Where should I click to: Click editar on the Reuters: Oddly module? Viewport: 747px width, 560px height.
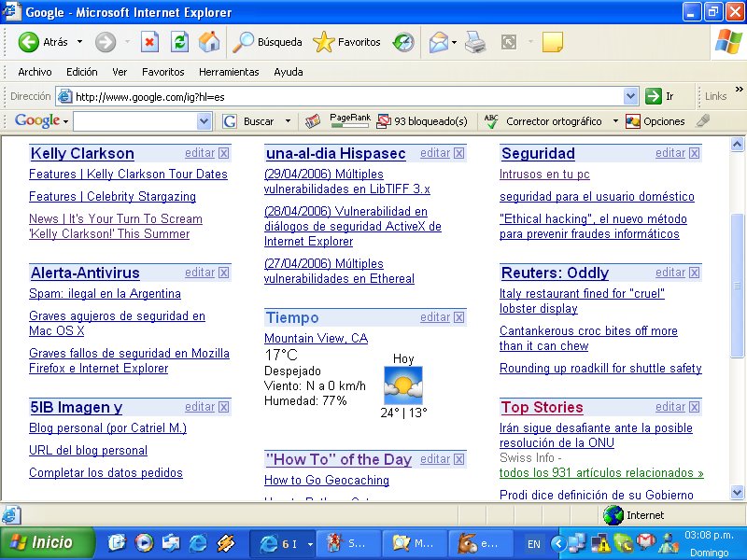pyautogui.click(x=670, y=273)
